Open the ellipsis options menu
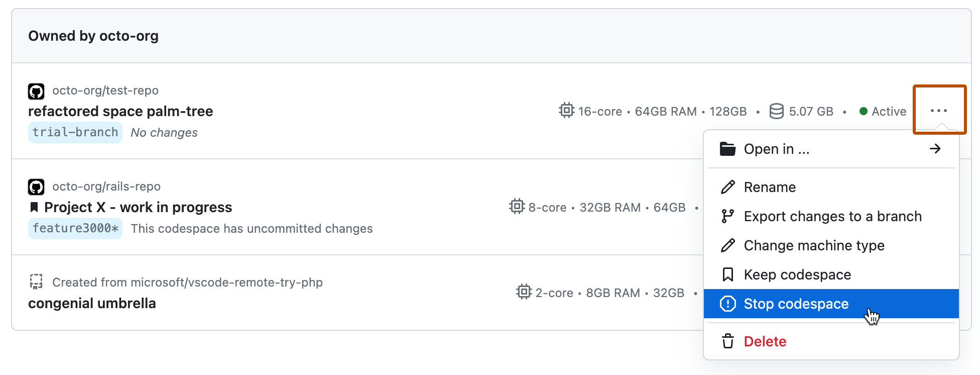This screenshot has height=375, width=980. click(939, 111)
